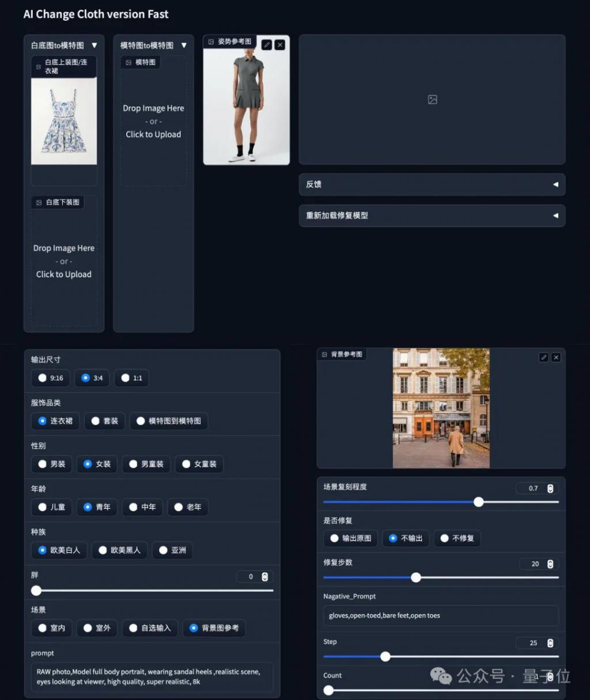Click the image icon beside 背景参考图 label
590x700 pixels.
(324, 354)
